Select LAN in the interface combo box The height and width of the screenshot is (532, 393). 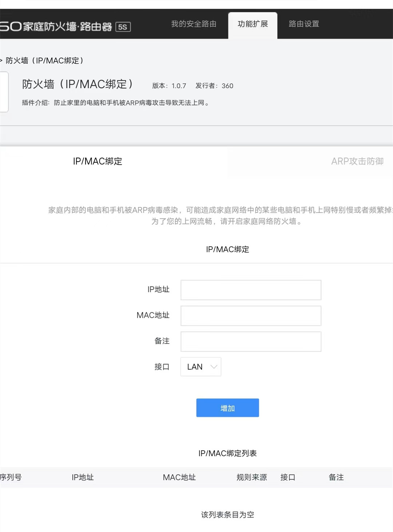195,367
